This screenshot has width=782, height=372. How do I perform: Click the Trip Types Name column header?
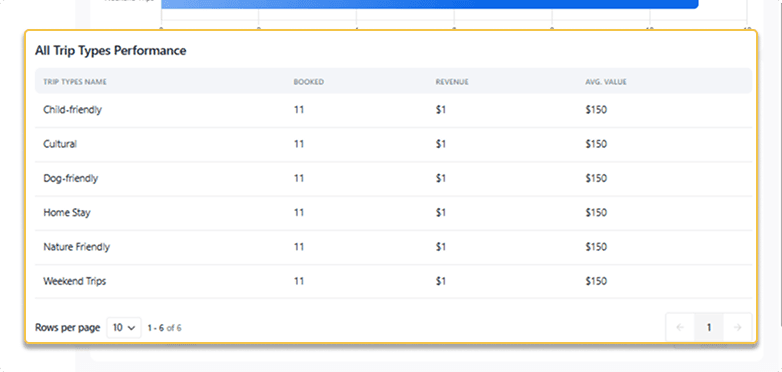click(75, 82)
